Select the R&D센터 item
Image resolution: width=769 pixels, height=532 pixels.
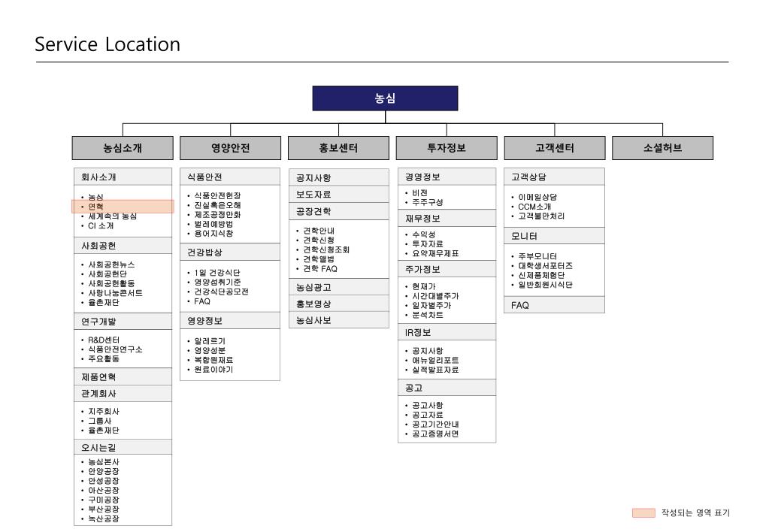(104, 340)
